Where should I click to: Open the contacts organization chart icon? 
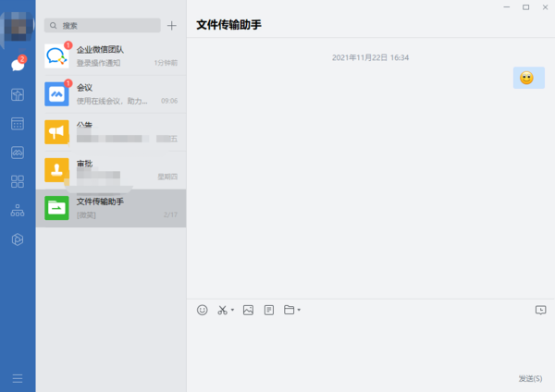pos(18,210)
